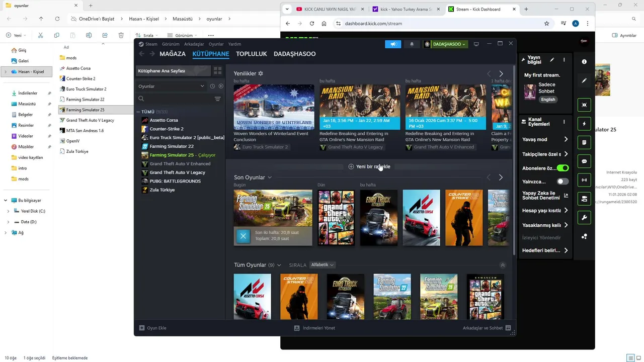
Task: Open Kanal Eylemleri three-dot menu
Action: pyautogui.click(x=564, y=122)
